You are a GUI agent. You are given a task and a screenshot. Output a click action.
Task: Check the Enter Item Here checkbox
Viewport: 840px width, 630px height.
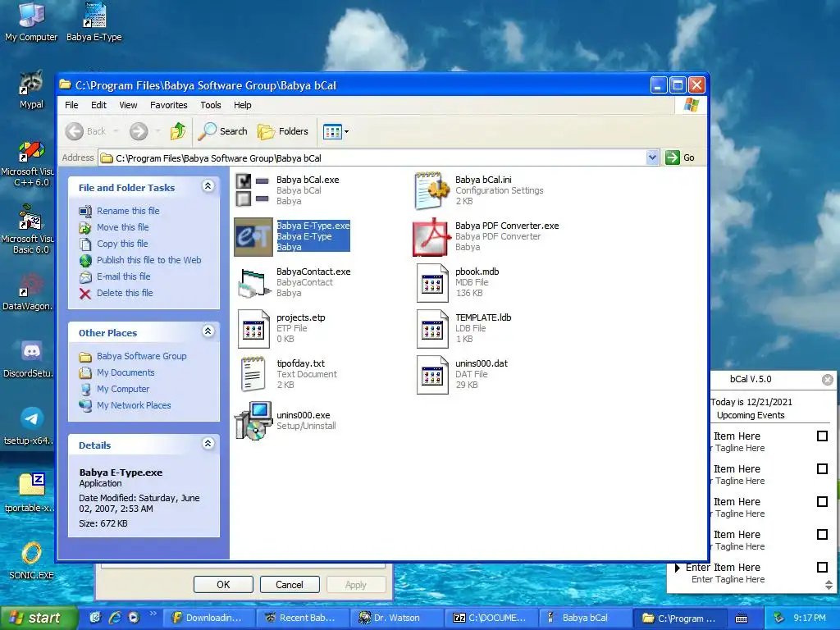(x=822, y=567)
